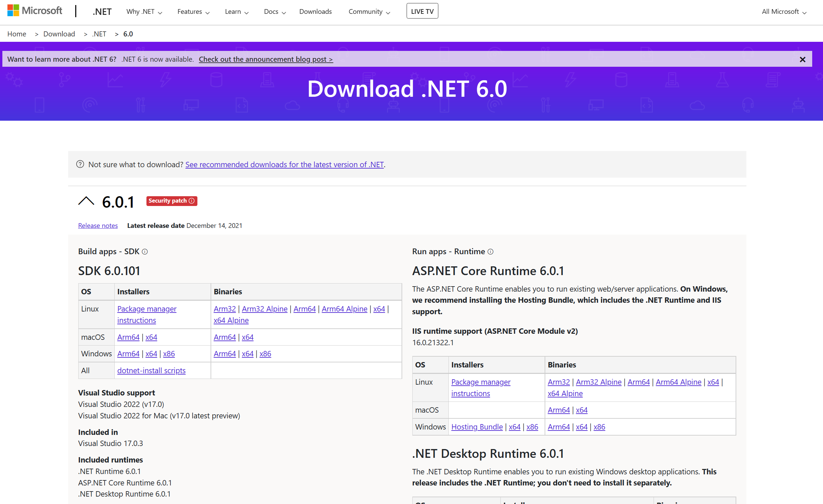Click info icon beside Run apps - Runtime
Viewport: 823px width, 504px height.
(x=491, y=252)
